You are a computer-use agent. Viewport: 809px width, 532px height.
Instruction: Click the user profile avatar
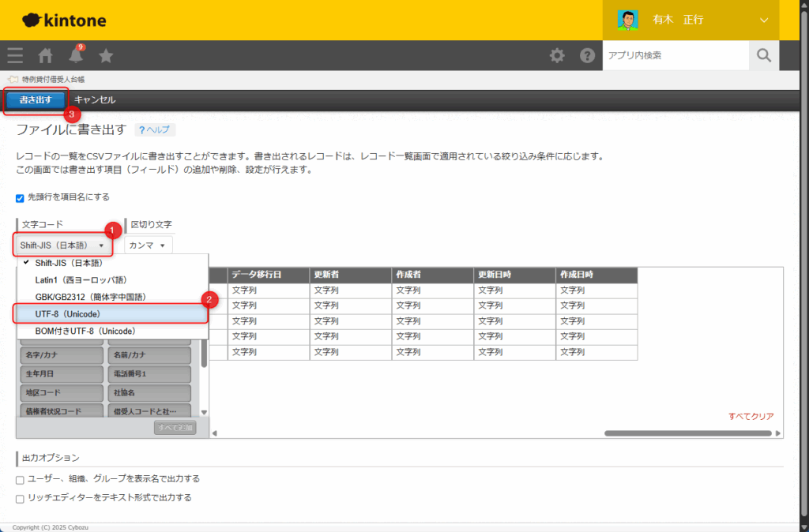point(628,20)
